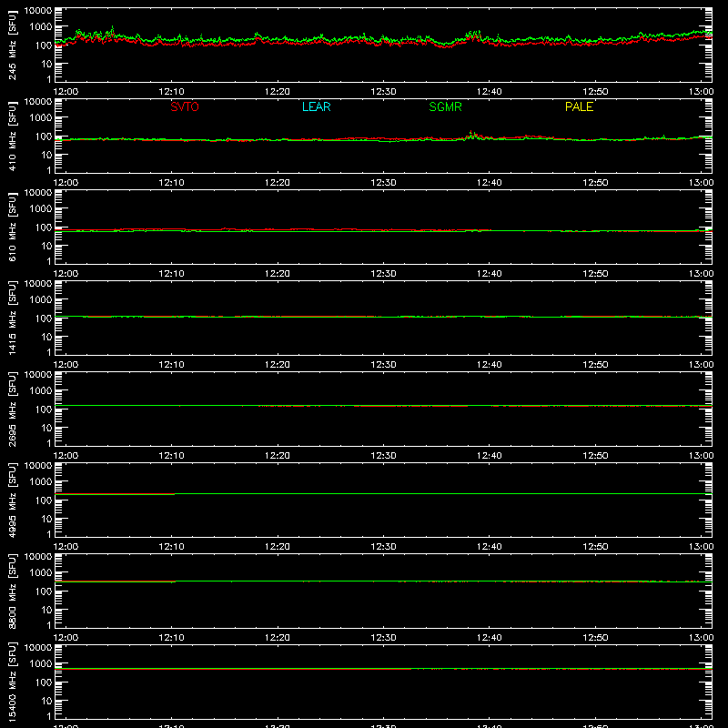The width and height of the screenshot is (728, 728).
Task: Select the "1415 MHz [SFU]" axis title
Action: coord(12,318)
